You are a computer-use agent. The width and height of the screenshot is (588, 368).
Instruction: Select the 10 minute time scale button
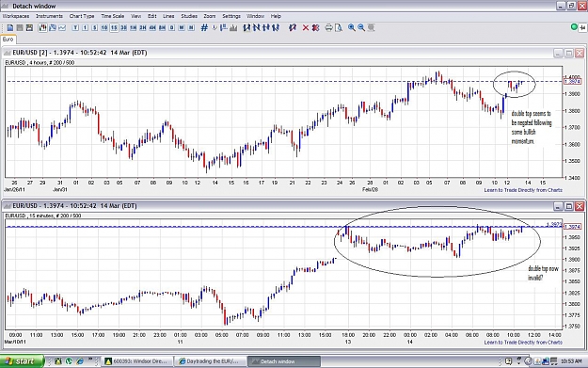104,27
